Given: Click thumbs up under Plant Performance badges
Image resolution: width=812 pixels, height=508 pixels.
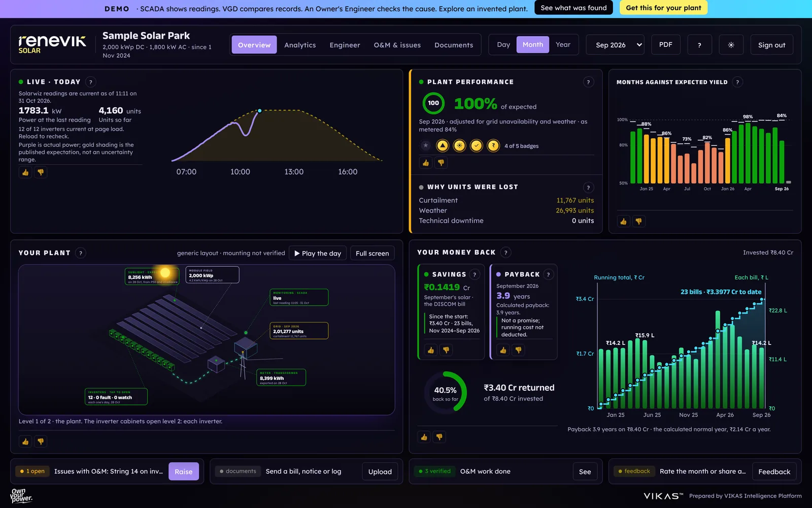Looking at the screenshot, I should [x=426, y=163].
